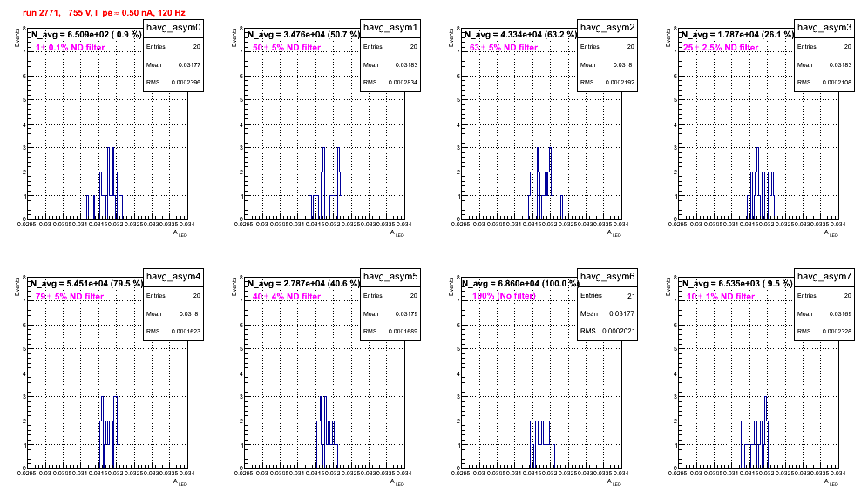Click the magenta 40± 4% ND filter text
Screen dimensions: 868x498
(287, 297)
